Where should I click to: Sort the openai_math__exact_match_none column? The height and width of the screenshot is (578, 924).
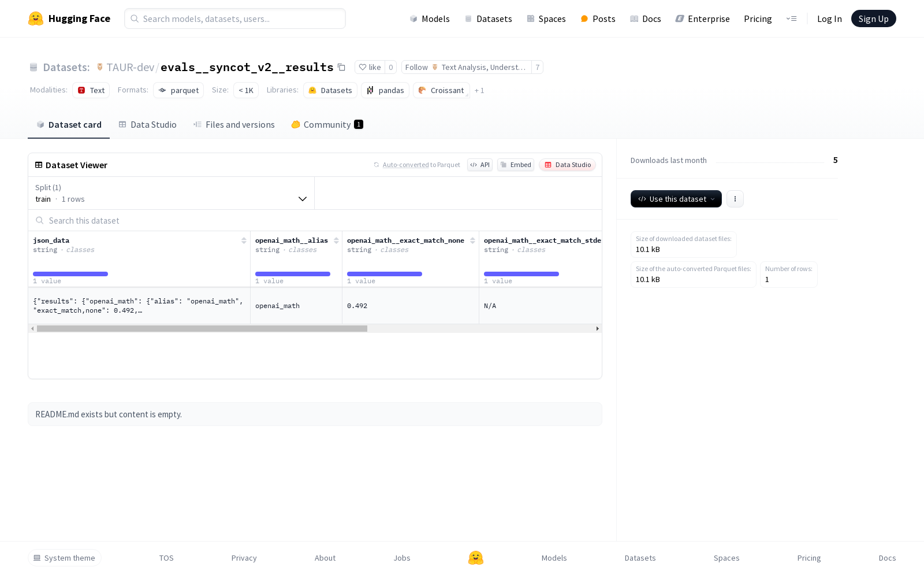point(472,240)
